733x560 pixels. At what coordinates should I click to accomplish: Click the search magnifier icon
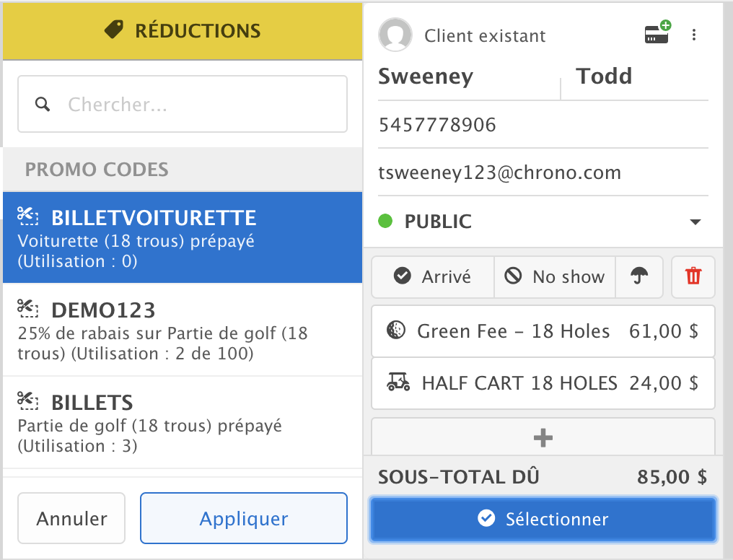click(x=43, y=105)
